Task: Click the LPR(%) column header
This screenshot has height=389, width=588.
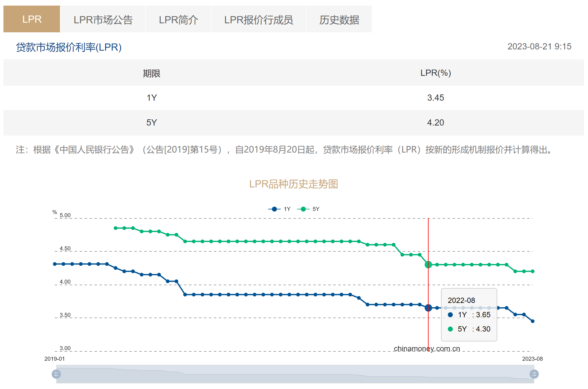Action: 435,73
